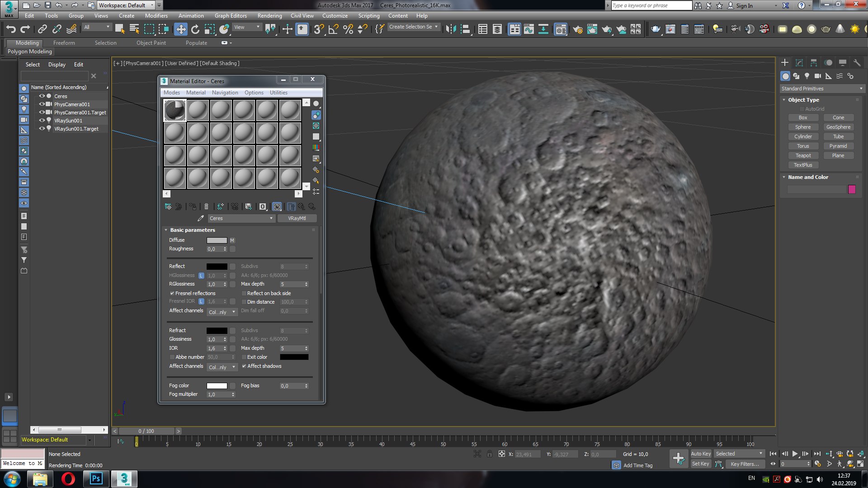868x488 pixels.
Task: Open the Utilities panel wrench icon
Action: (857, 63)
